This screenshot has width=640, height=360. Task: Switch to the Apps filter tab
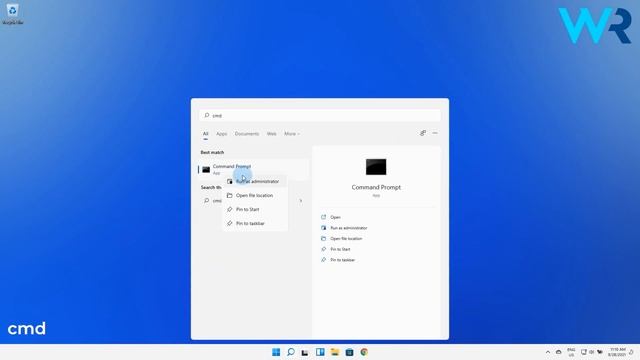coord(222,134)
